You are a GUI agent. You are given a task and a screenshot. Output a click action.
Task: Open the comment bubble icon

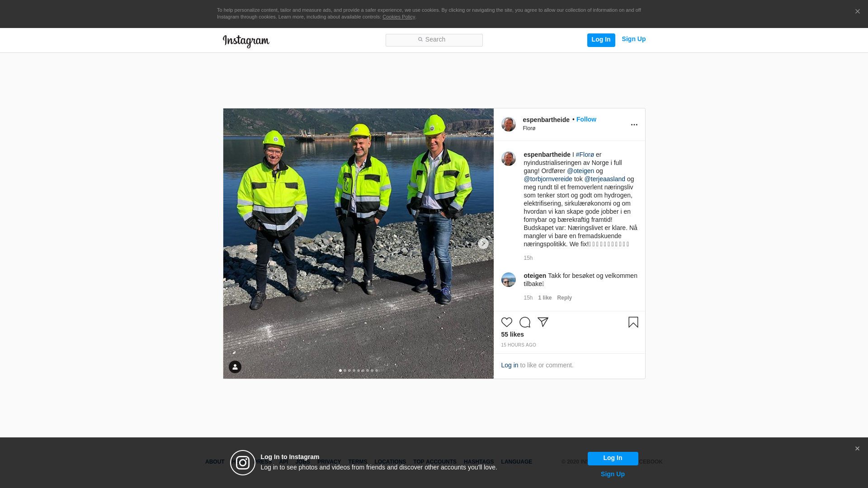click(524, 322)
